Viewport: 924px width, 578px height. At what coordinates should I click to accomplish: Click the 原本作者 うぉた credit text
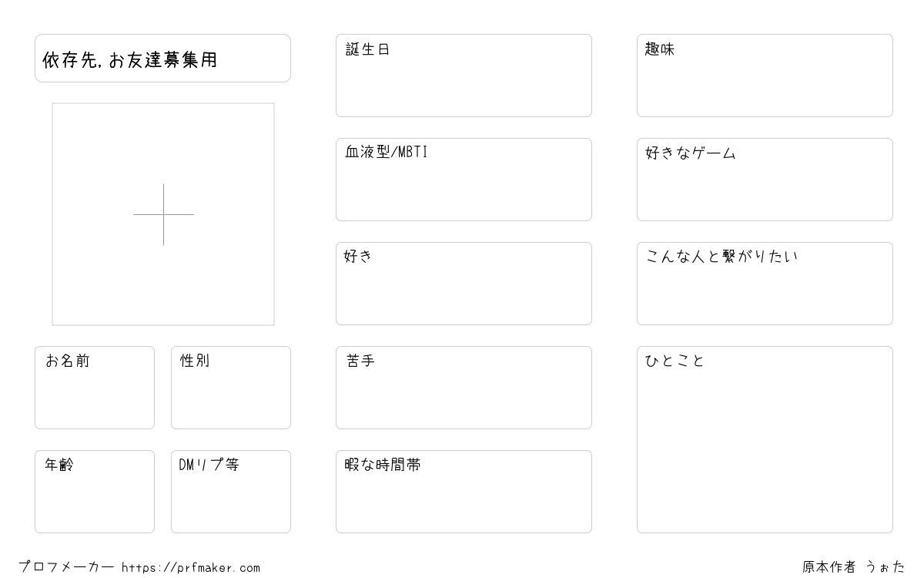point(854,567)
